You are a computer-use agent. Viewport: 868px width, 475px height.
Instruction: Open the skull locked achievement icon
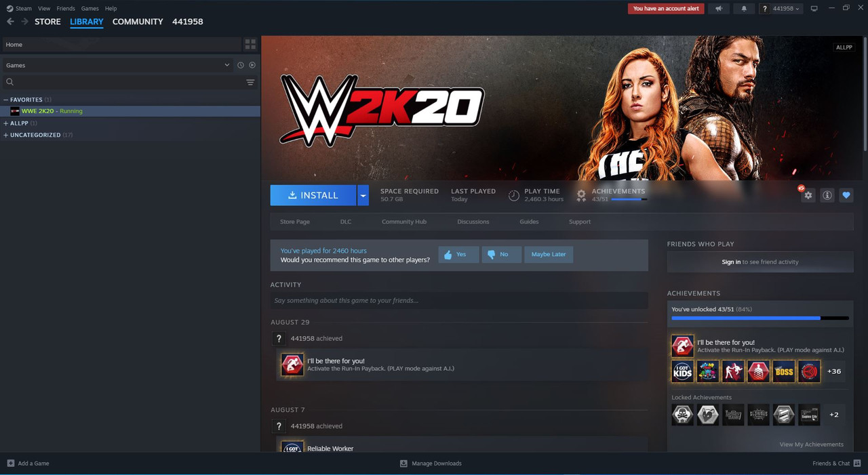click(682, 414)
